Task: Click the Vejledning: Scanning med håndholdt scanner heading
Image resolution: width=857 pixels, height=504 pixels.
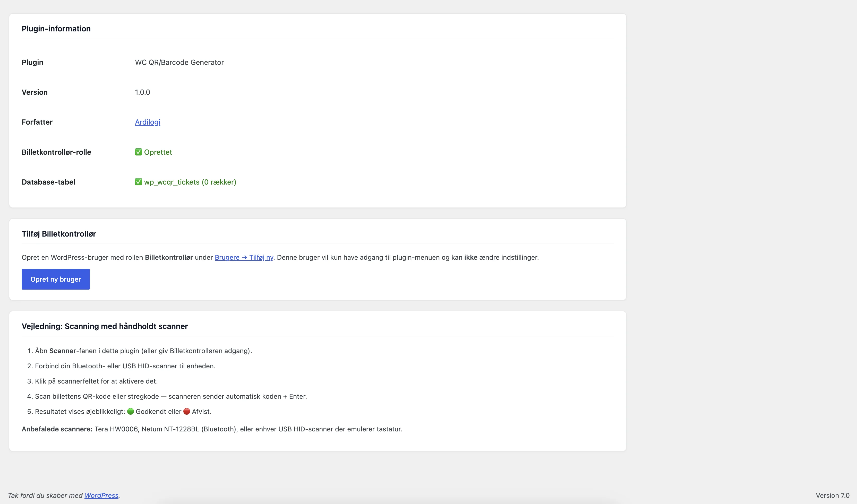Action: (x=105, y=326)
